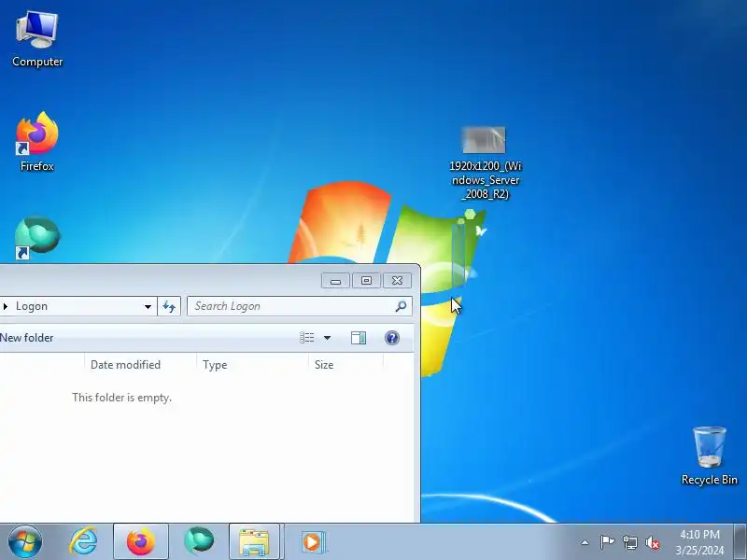Click the search magnifier icon

[402, 306]
